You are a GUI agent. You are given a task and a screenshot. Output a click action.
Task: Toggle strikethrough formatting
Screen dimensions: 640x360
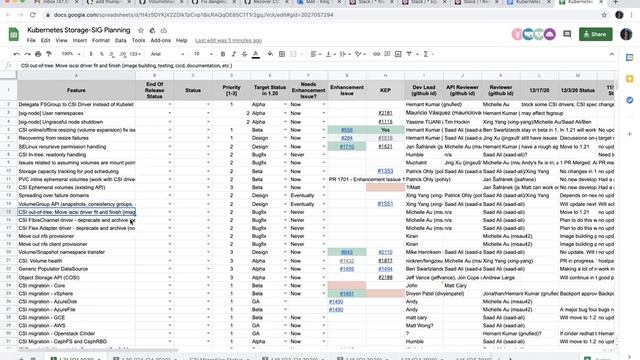click(x=244, y=54)
